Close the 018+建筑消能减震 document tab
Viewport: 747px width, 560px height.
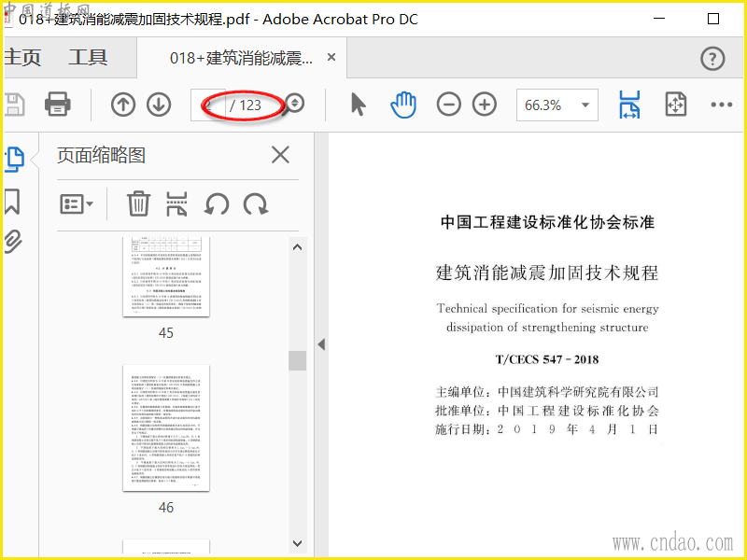tap(331, 58)
